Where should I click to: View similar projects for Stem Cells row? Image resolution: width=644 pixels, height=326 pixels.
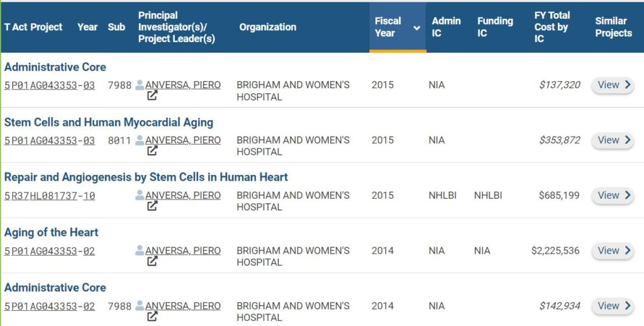click(613, 140)
